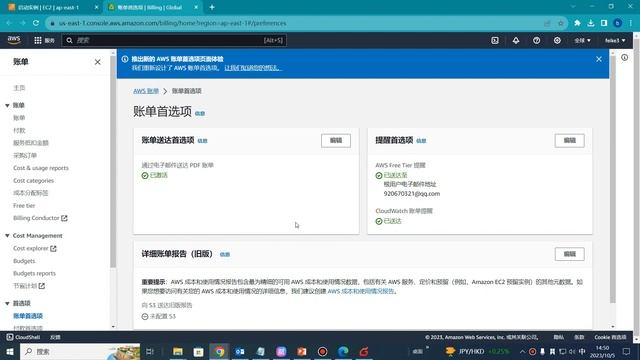Open the Chrome three-dot menu
Screen dimensions: 640x360
(x=631, y=23)
